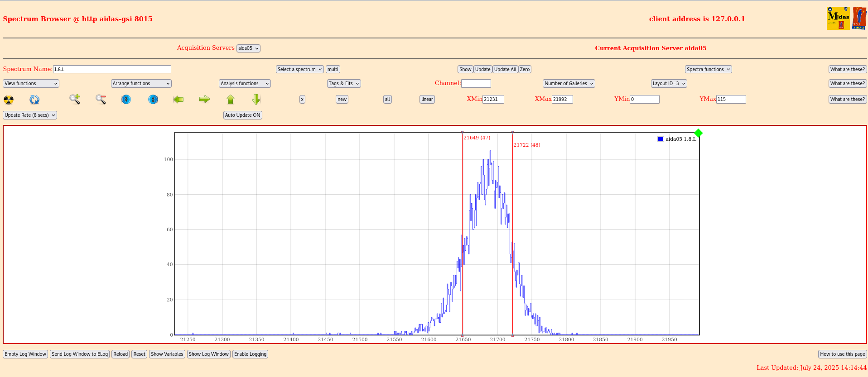This screenshot has width=868, height=377.
Task: Open the Acquisition Servers aida05 dropdown
Action: click(248, 48)
